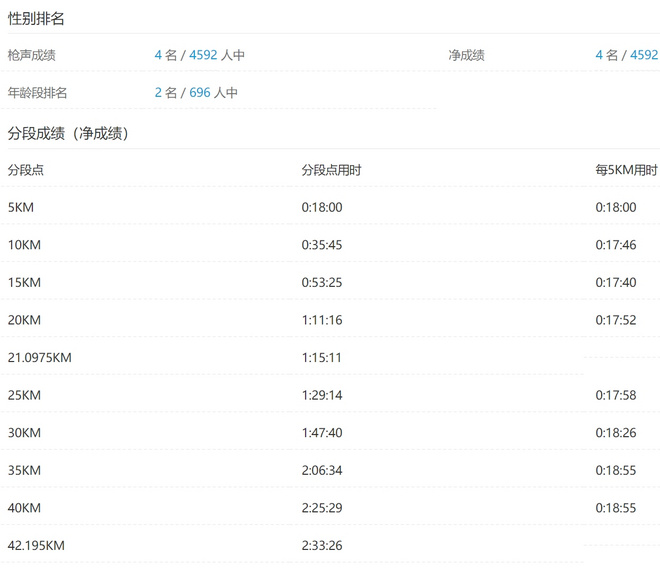
Task: Click the blue rank 4 beside 净成绩
Action: point(599,55)
